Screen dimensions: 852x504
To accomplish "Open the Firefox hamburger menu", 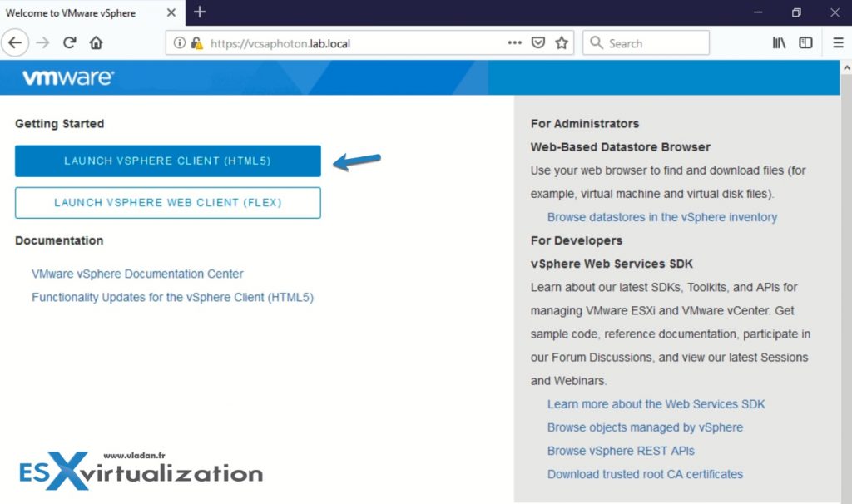I will tap(838, 42).
